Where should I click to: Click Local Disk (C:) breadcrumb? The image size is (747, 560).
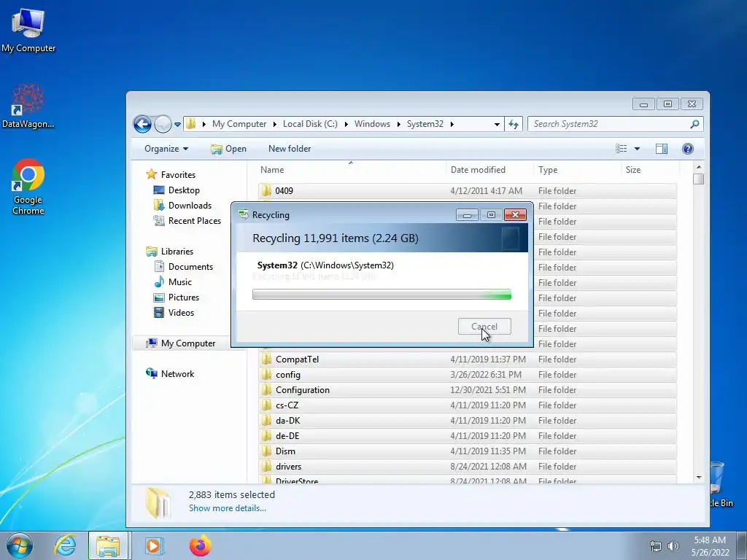point(310,124)
